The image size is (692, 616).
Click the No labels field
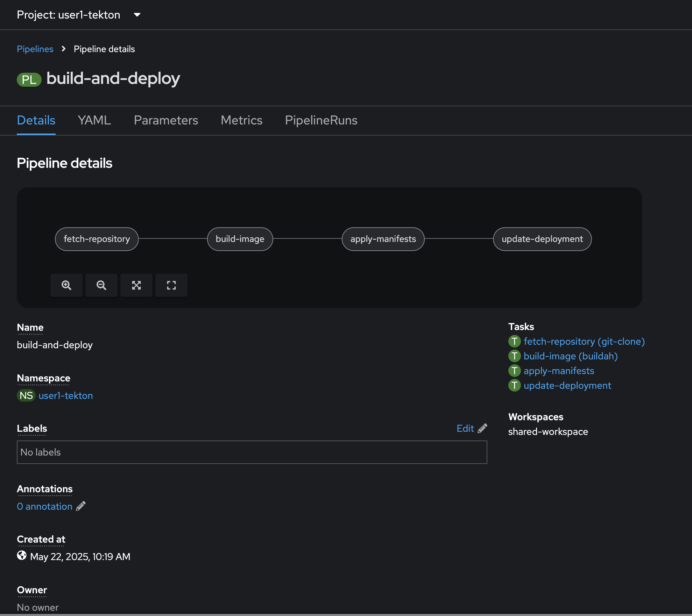(252, 452)
